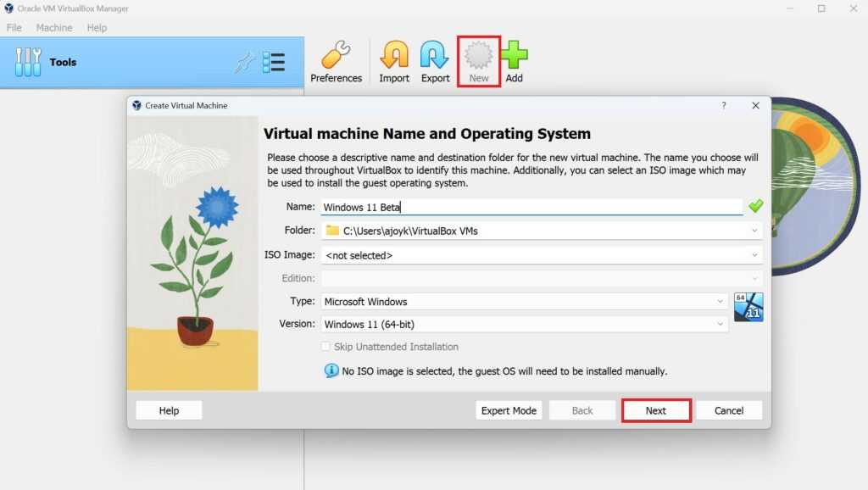This screenshot has width=868, height=490.
Task: Click the folder icon in Folder field
Action: coord(332,231)
